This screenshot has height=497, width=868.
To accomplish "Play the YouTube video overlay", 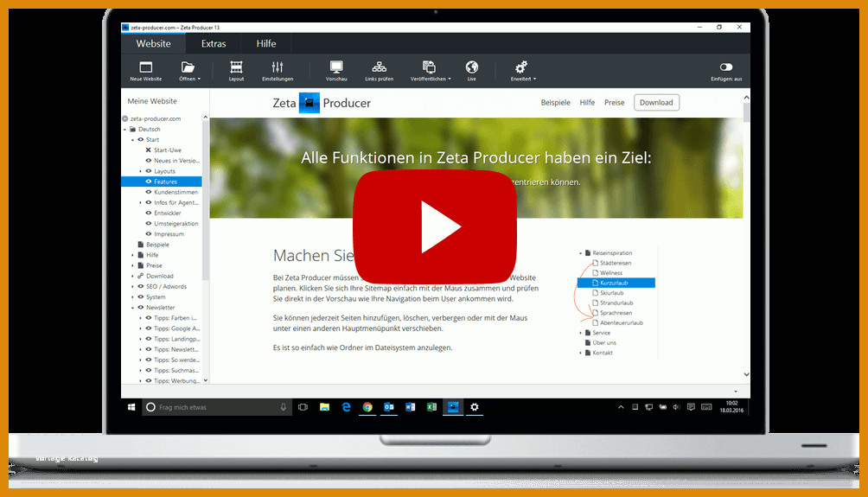I will point(435,227).
